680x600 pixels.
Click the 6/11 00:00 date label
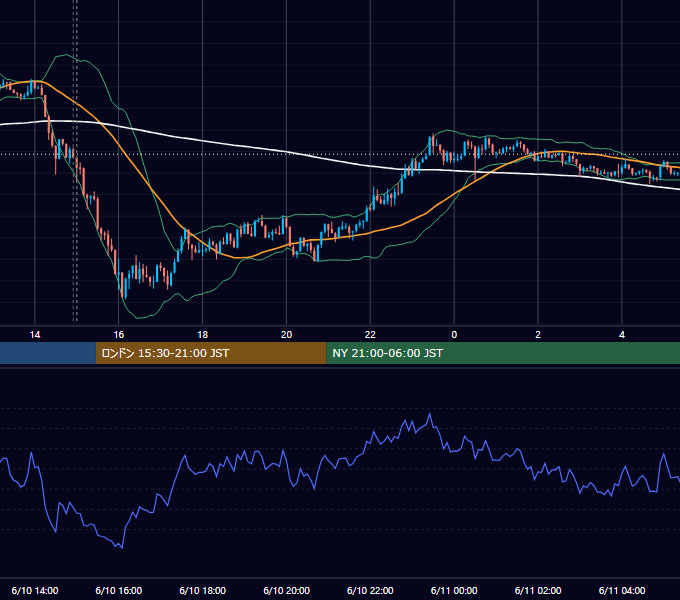coord(454,590)
